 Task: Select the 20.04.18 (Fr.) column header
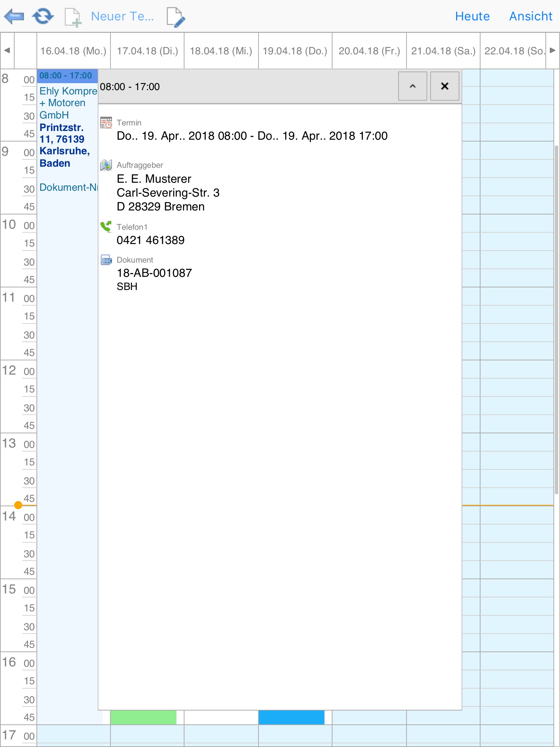click(369, 51)
